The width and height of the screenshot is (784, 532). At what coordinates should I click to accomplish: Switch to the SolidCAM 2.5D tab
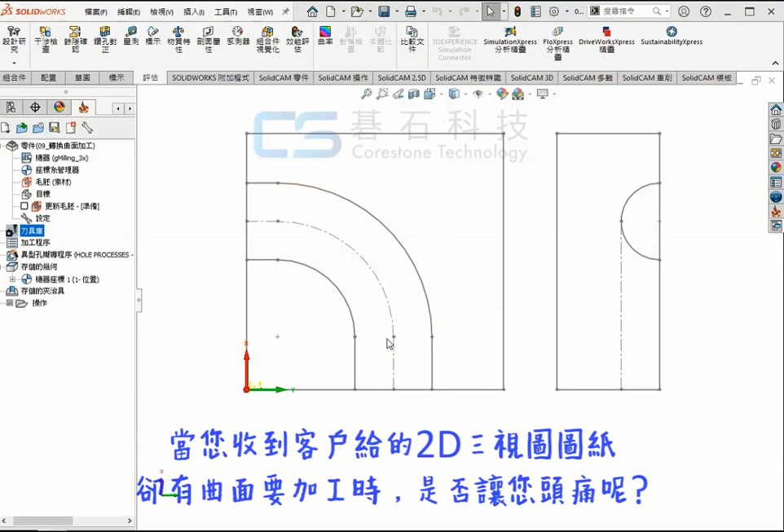tap(402, 78)
